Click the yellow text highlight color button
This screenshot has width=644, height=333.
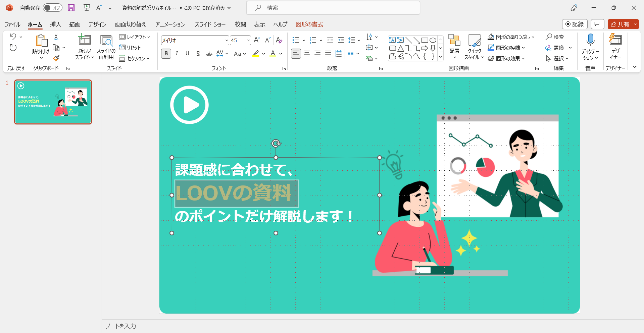click(256, 54)
